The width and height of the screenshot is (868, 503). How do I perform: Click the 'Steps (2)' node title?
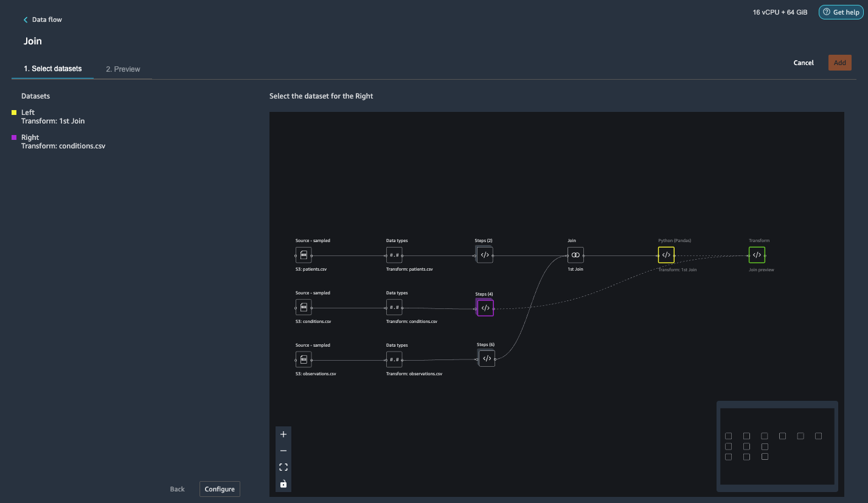click(x=484, y=241)
